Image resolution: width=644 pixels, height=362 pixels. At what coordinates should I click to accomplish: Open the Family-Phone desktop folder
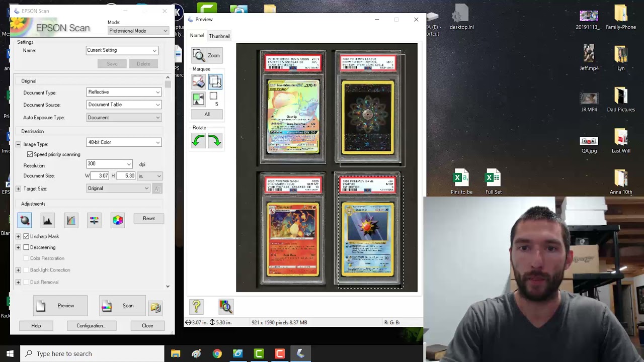pyautogui.click(x=621, y=18)
